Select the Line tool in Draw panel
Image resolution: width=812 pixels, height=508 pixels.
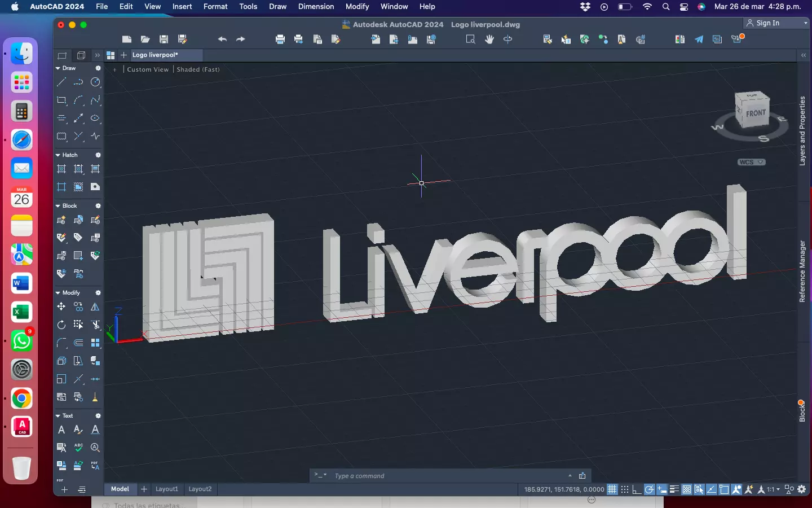pos(61,82)
